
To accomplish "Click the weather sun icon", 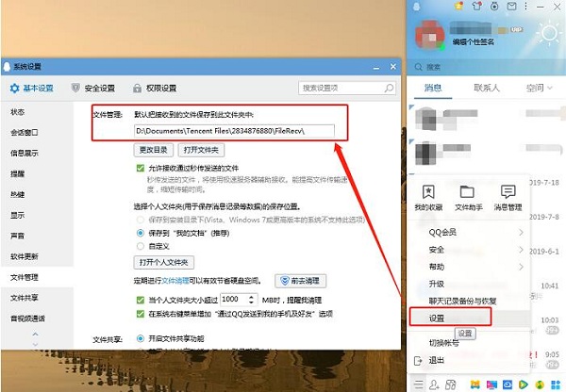I will [549, 33].
